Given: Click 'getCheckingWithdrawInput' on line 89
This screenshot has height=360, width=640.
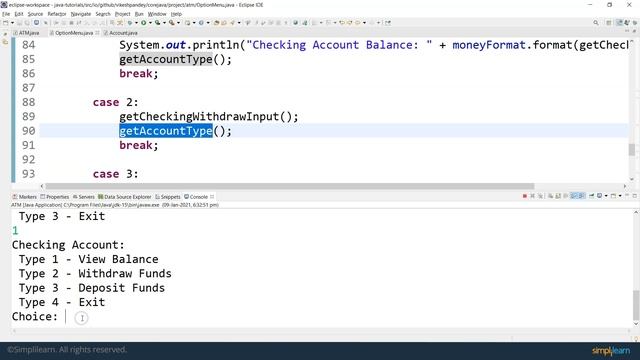Looking at the screenshot, I should click(199, 117).
